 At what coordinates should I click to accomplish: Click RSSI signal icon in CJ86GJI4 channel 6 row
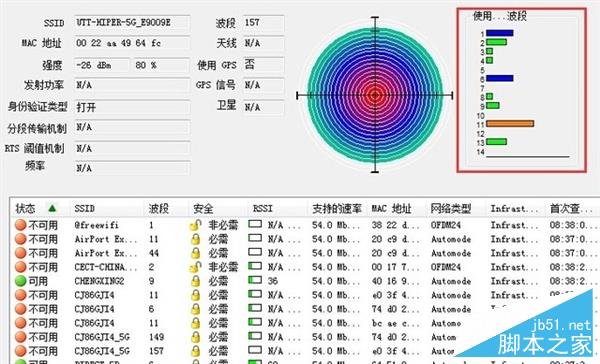tap(255, 308)
